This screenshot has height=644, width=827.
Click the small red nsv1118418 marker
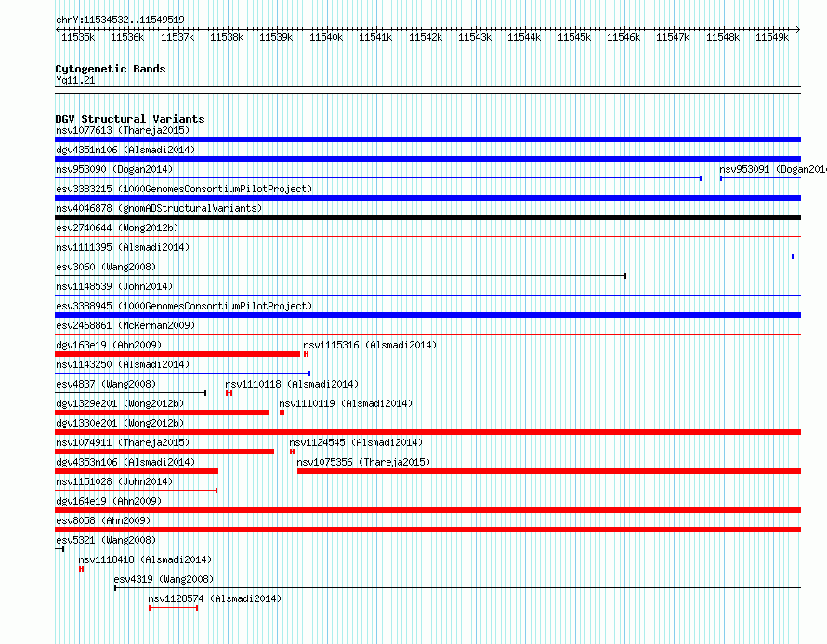pos(81,569)
